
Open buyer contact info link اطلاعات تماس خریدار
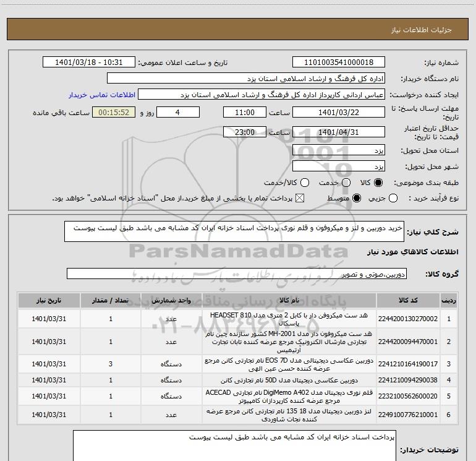pos(102,95)
